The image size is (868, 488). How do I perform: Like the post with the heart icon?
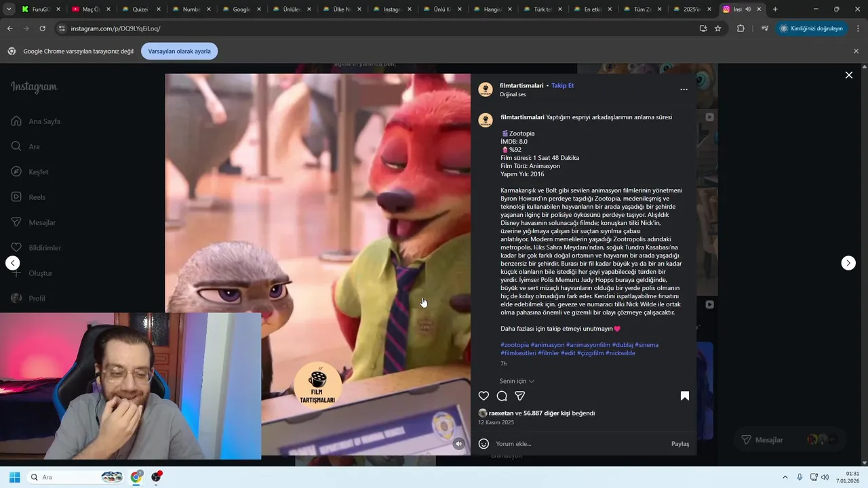[484, 396]
